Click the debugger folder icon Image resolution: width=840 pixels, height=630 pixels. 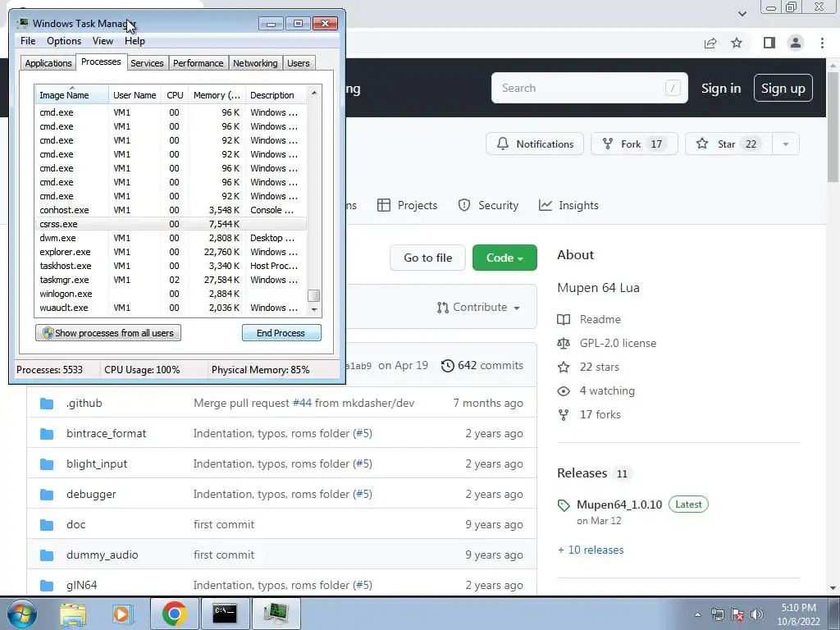click(47, 494)
